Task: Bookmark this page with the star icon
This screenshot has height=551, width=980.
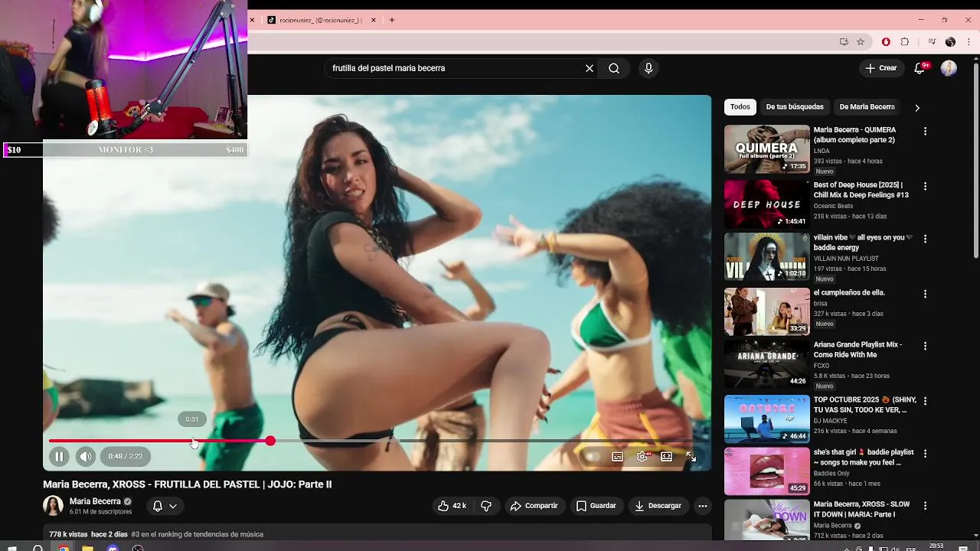Action: tap(861, 42)
